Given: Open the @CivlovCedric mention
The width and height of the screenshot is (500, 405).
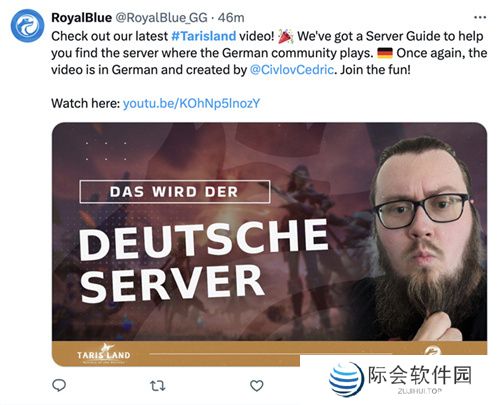Looking at the screenshot, I should coord(291,70).
